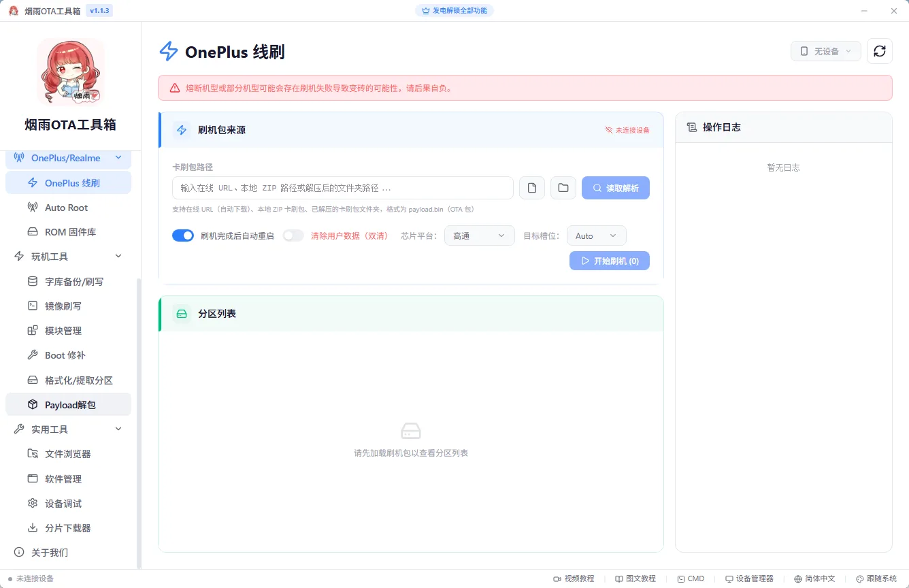Click the 卡刷包路径 input field
909x588 pixels.
tap(343, 188)
